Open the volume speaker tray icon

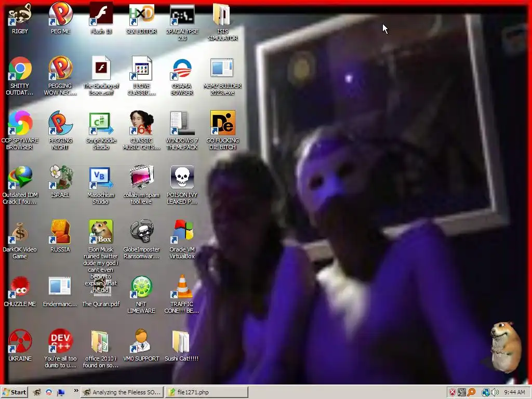(x=495, y=393)
